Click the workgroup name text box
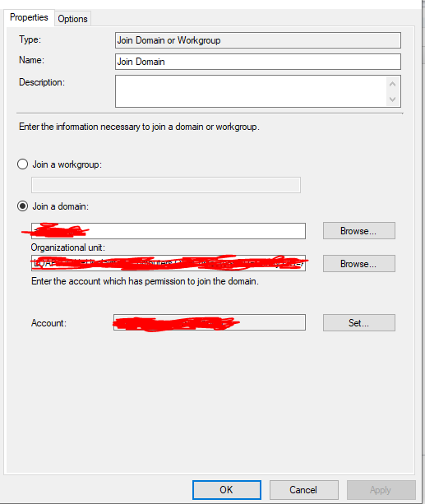 click(x=166, y=185)
